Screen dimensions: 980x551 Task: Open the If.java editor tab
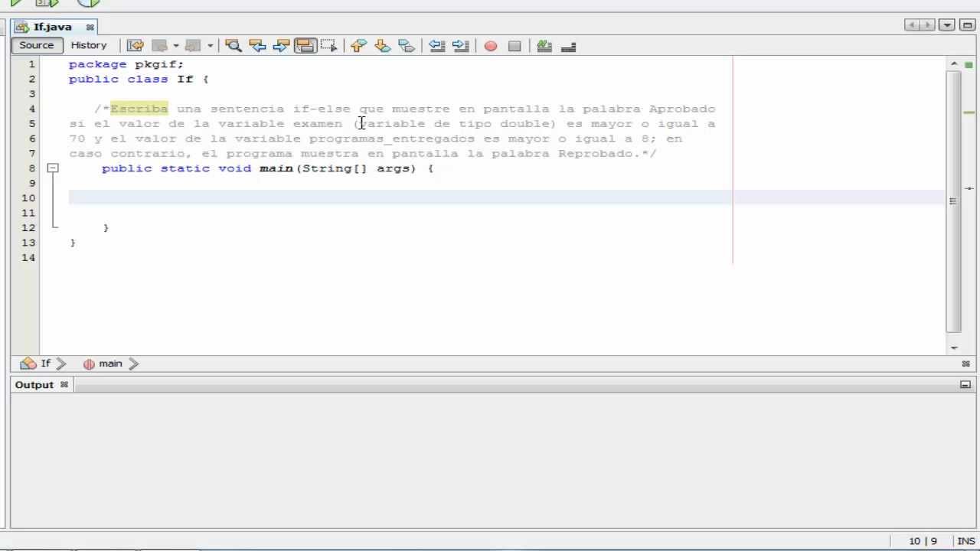click(52, 27)
